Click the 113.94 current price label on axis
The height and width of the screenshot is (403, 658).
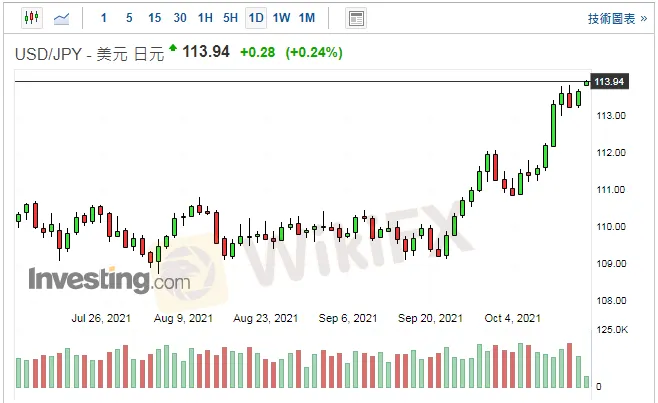tap(609, 81)
